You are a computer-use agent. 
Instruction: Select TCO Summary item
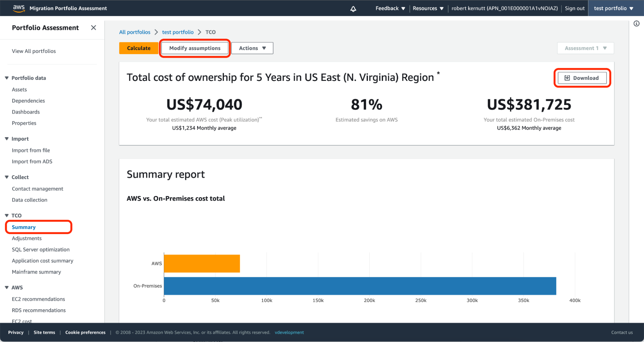[x=24, y=227]
